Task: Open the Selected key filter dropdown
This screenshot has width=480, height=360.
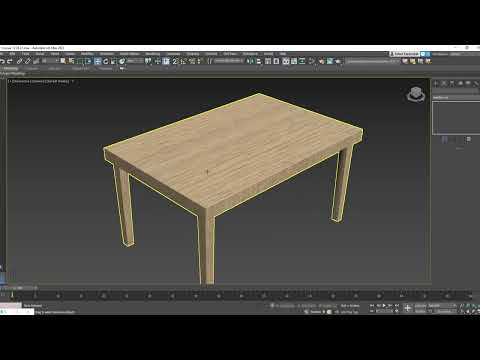Action: 442,306
